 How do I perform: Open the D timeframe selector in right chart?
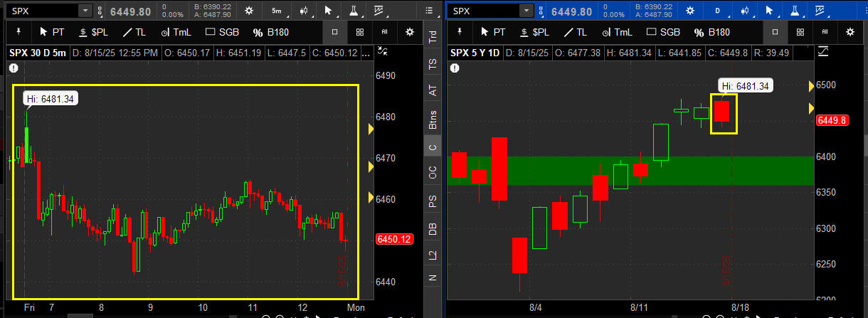tap(718, 11)
